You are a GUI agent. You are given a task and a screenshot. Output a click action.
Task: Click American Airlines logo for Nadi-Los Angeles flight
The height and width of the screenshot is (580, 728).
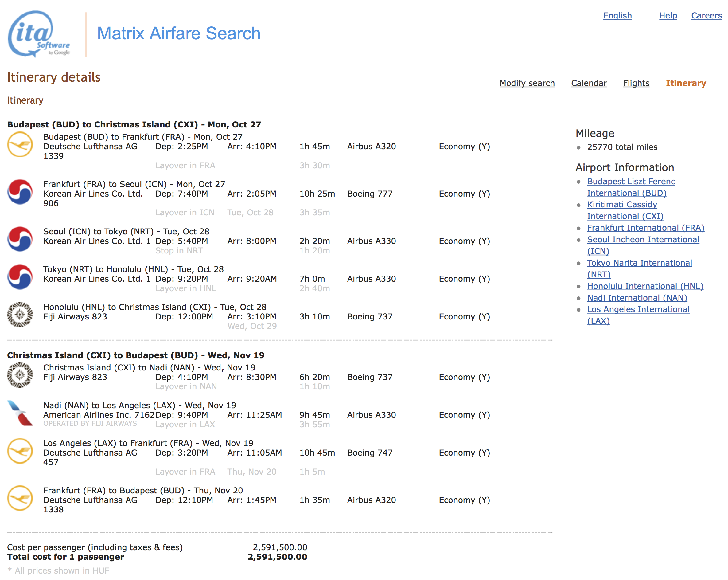point(20,413)
